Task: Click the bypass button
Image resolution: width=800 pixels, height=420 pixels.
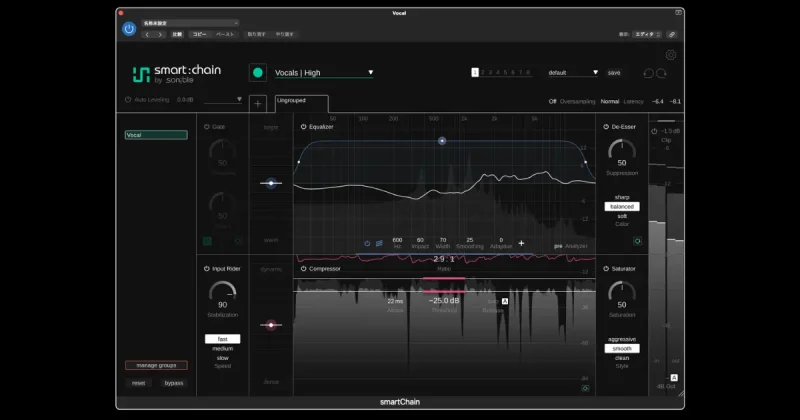Action: click(x=174, y=383)
